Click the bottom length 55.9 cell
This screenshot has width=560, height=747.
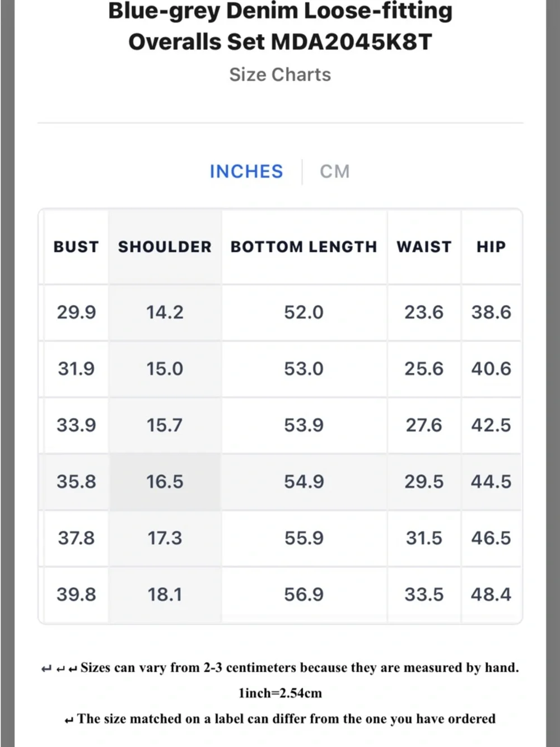coord(304,539)
